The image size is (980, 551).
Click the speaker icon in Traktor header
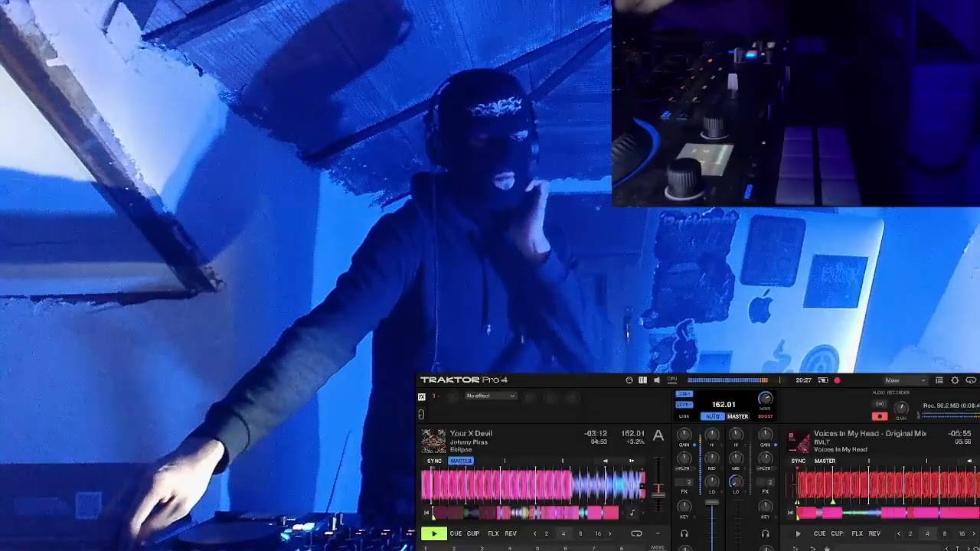pos(657,380)
